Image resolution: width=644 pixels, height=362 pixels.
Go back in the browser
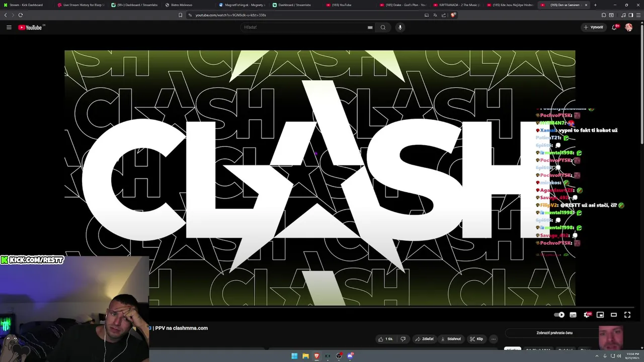pyautogui.click(x=6, y=15)
